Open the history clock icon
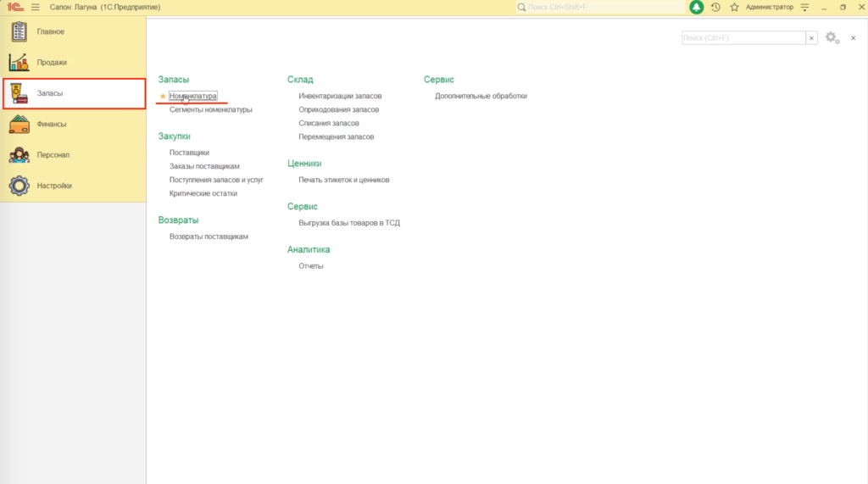This screenshot has width=868, height=484. click(x=715, y=7)
